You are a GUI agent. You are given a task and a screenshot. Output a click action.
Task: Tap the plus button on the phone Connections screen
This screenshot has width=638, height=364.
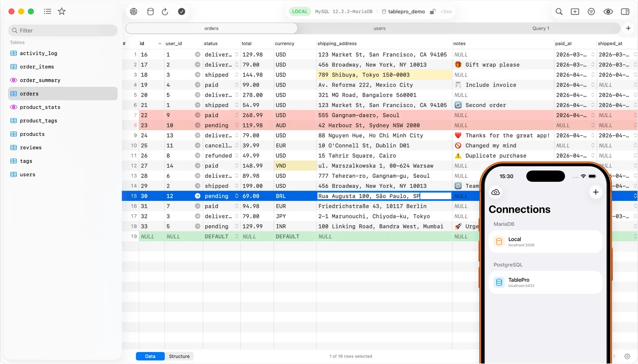pos(596,192)
